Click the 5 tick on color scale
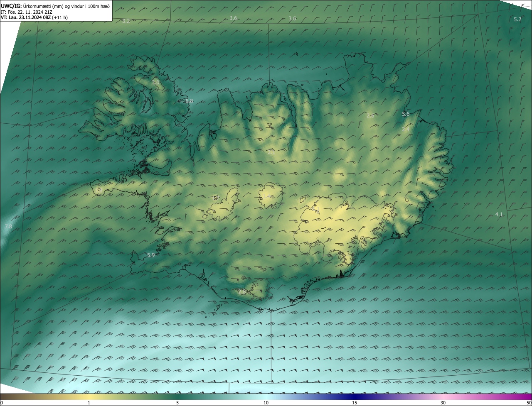This screenshot has width=532, height=406. 177,403
